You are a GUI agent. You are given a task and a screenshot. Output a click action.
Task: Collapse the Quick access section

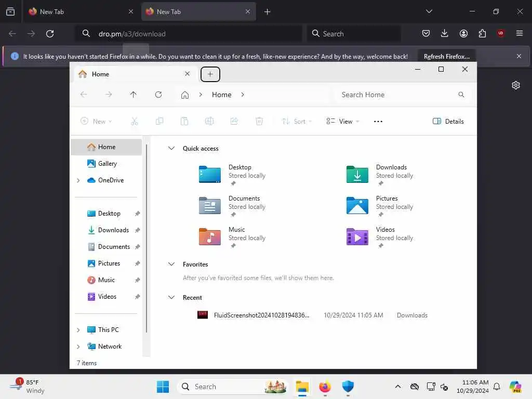171,148
